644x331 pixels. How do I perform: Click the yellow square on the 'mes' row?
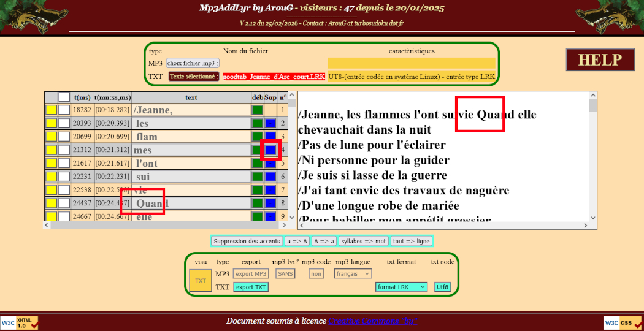click(x=51, y=150)
